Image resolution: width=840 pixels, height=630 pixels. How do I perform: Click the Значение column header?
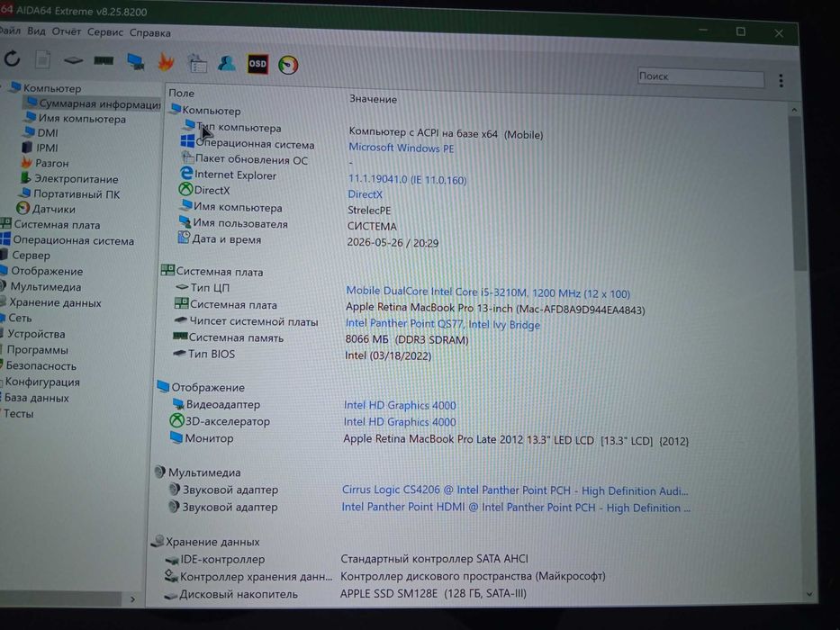point(373,99)
